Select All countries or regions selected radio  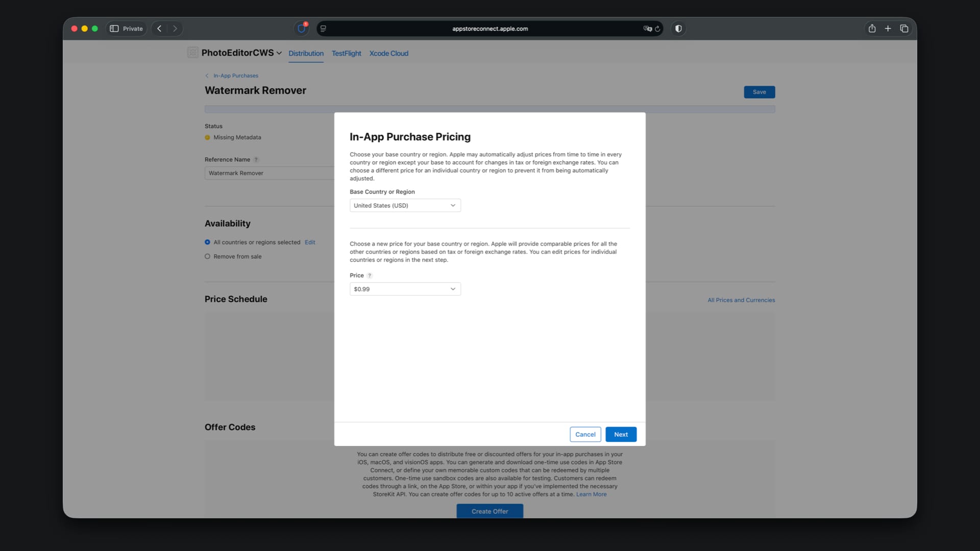[x=207, y=242]
